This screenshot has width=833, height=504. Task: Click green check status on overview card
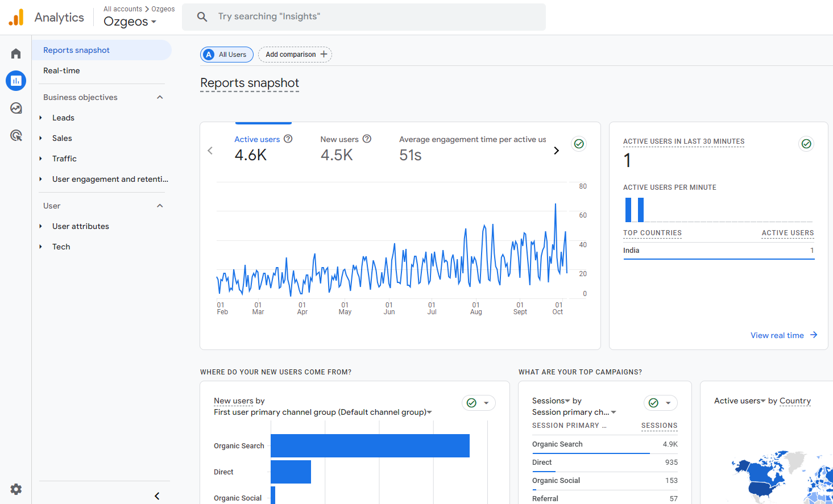pos(579,144)
